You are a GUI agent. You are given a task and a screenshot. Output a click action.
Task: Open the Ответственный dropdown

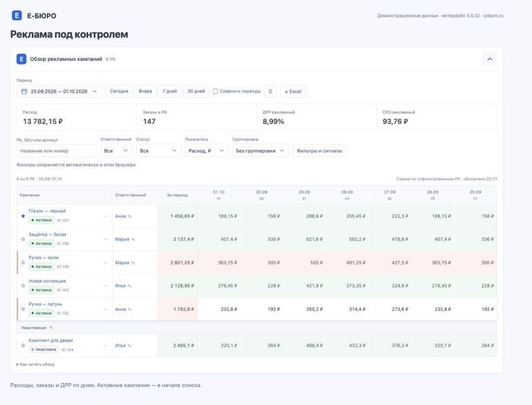(x=116, y=150)
